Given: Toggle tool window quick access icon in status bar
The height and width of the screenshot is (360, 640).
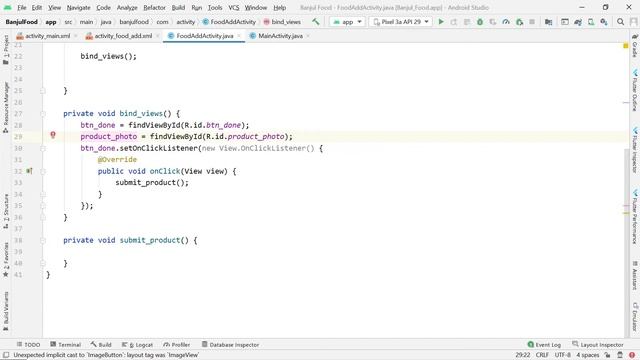Looking at the screenshot, I should pos(6,355).
